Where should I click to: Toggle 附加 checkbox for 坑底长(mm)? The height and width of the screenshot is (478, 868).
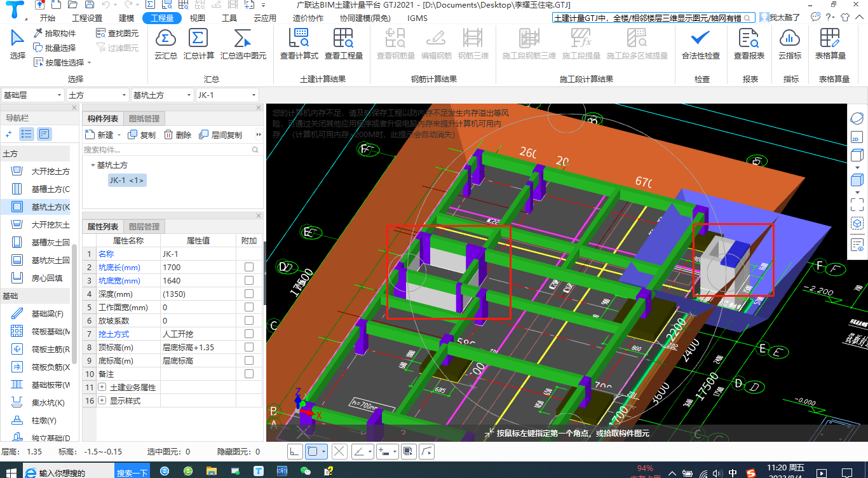click(248, 267)
